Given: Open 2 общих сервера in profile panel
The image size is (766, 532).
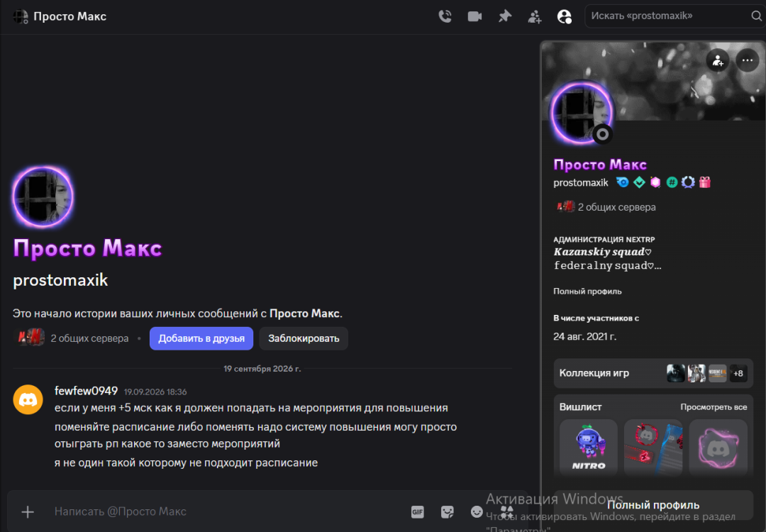Looking at the screenshot, I should tap(606, 207).
